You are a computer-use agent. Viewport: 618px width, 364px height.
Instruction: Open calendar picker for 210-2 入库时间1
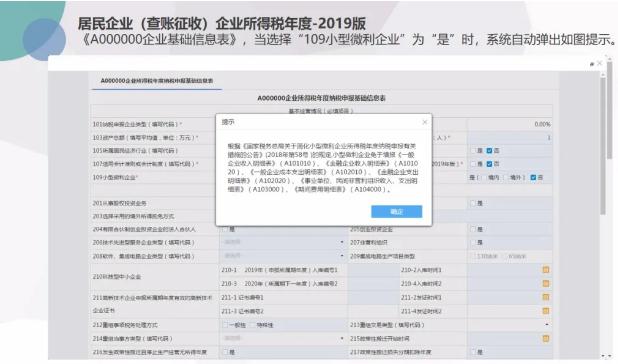546,270
